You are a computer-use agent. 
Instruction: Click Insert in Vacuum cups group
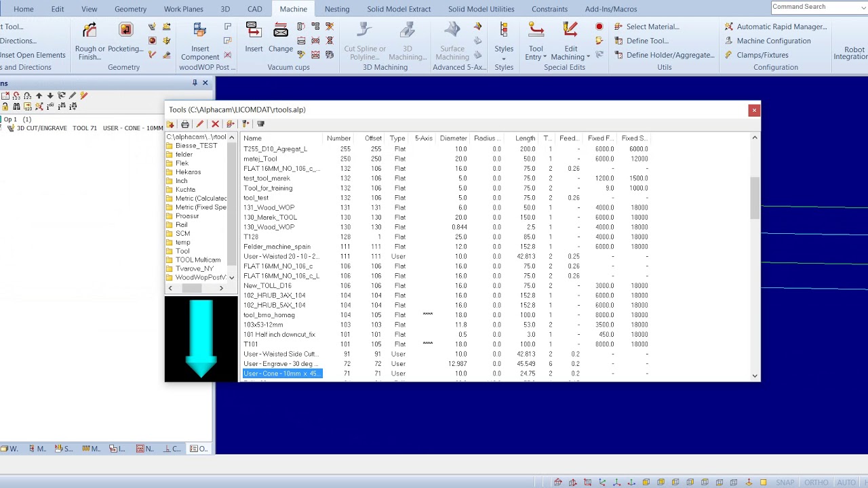[254, 38]
